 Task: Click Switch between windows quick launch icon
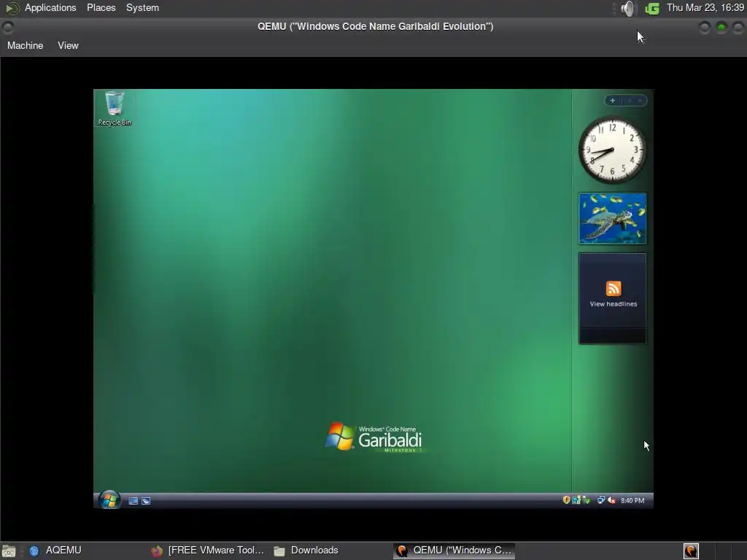[146, 500]
